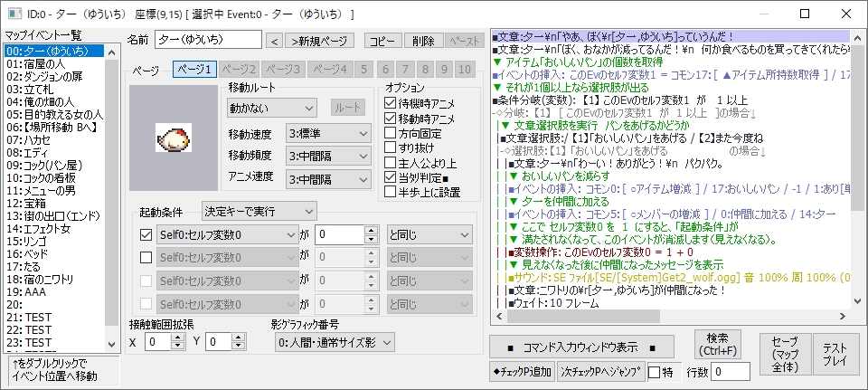Viewport: 868px width, 390px height.
Task: Click the 接触範囲拡張 X value field
Action: click(157, 342)
